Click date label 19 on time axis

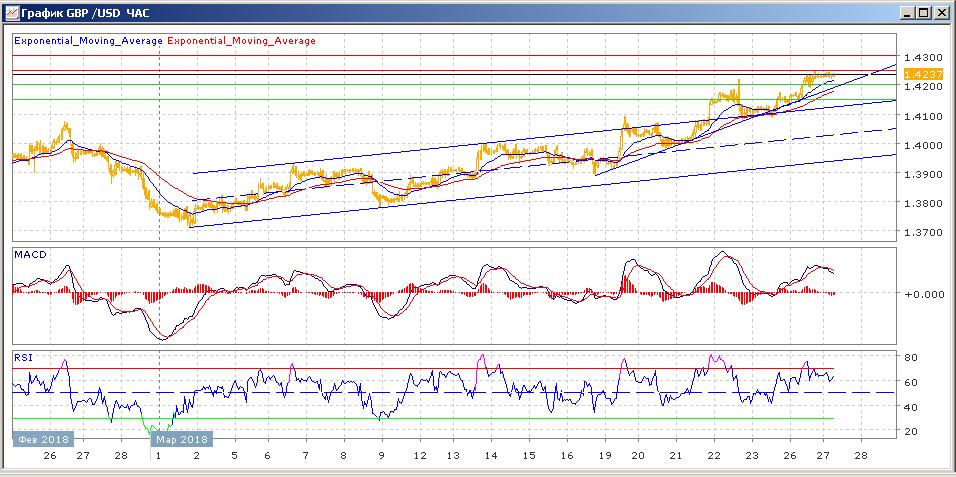click(603, 456)
